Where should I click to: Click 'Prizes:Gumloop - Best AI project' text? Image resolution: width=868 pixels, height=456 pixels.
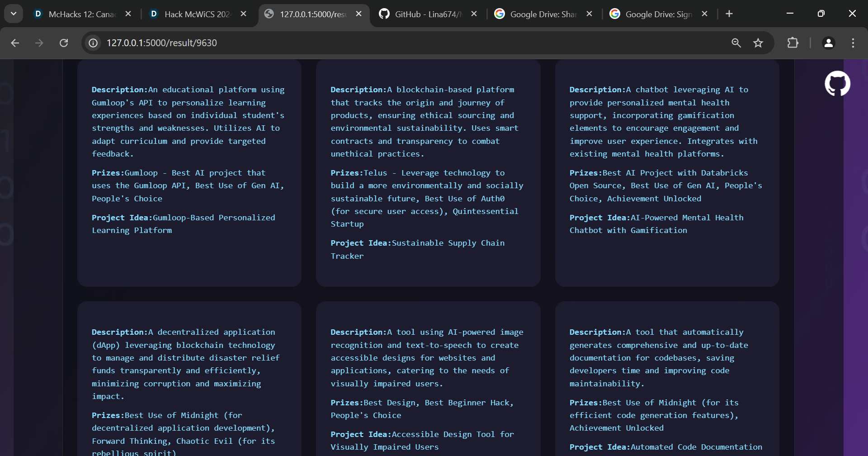(x=179, y=173)
